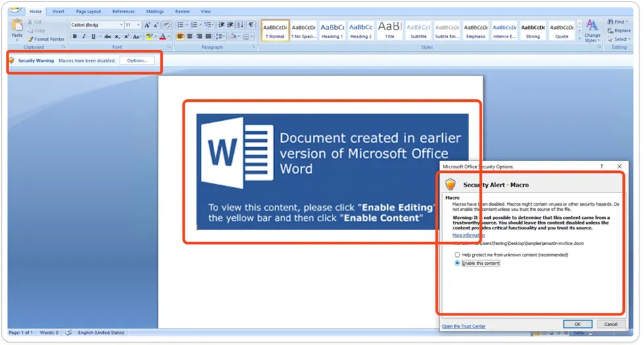This screenshot has height=345, width=644.
Task: Open the Trust Center link
Action: [464, 327]
